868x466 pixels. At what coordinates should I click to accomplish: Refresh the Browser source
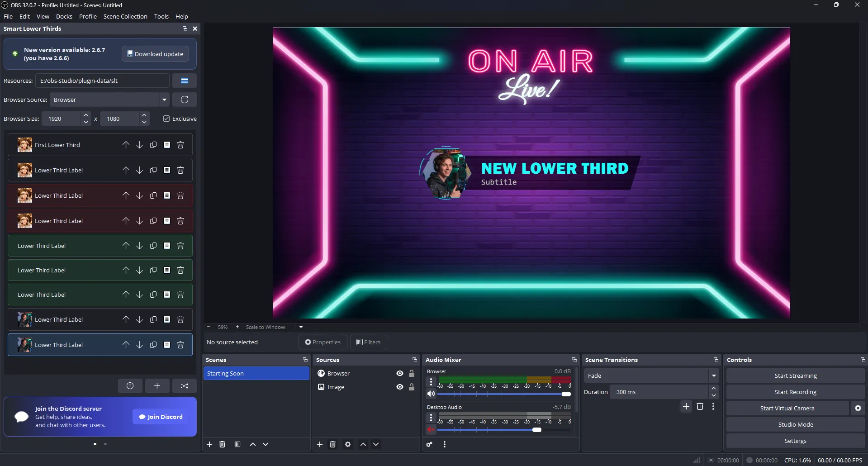tap(185, 100)
